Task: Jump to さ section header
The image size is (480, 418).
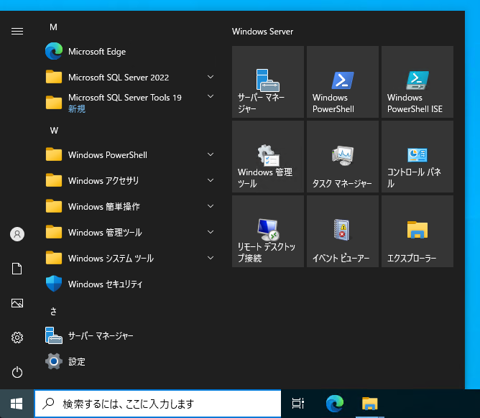Action: coord(53,311)
